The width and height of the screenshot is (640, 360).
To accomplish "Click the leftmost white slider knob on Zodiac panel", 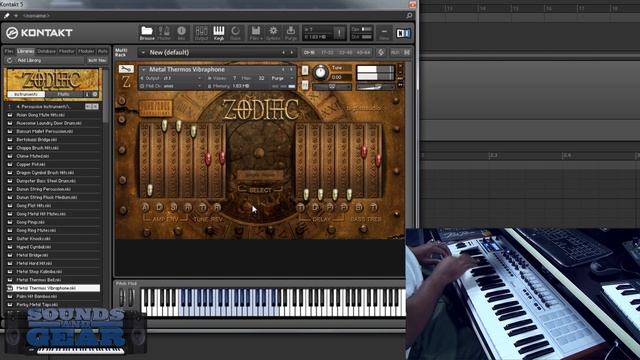I will pyautogui.click(x=150, y=190).
